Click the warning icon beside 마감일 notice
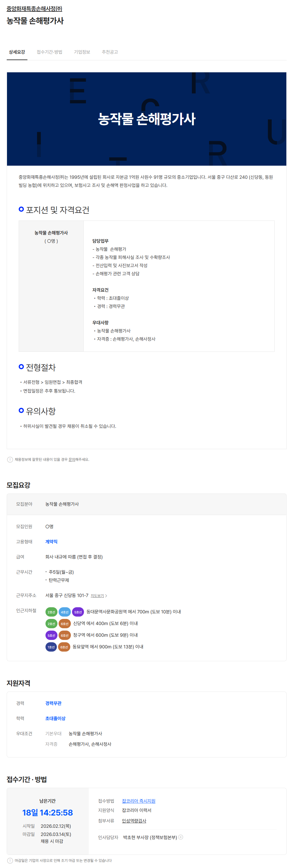The height and width of the screenshot is (868, 291). [10, 861]
